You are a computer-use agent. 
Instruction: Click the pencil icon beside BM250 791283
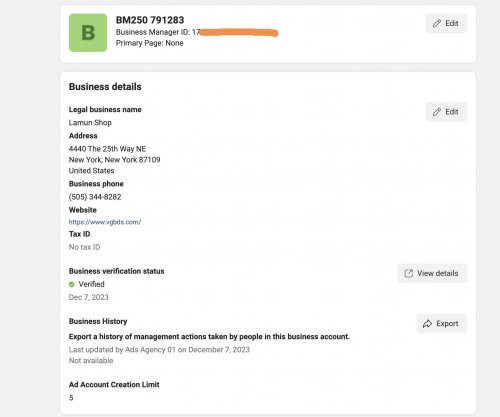point(437,24)
